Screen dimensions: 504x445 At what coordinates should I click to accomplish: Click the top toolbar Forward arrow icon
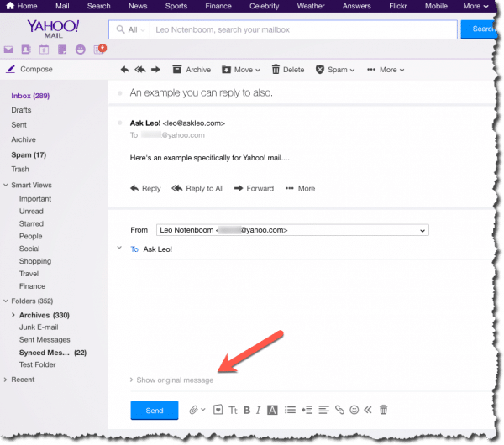click(x=155, y=70)
